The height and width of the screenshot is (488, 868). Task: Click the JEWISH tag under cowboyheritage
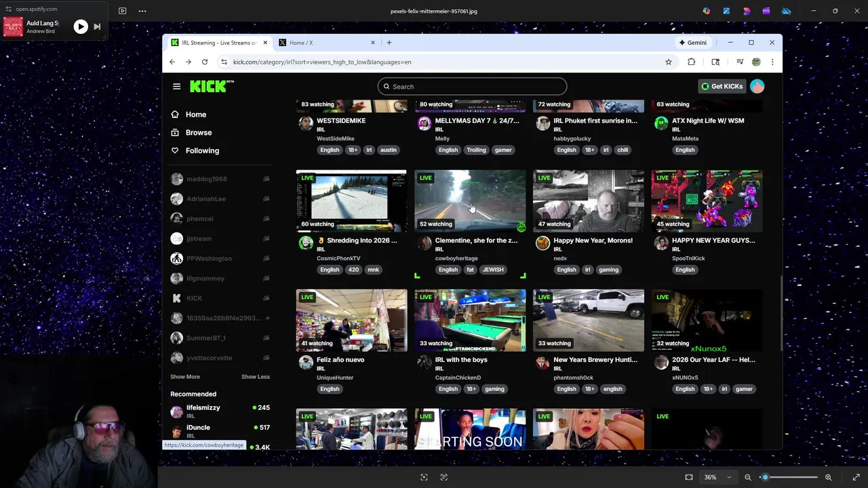point(493,270)
